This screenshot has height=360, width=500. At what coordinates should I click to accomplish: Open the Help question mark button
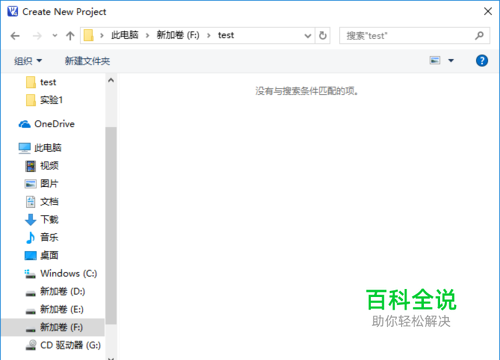(x=482, y=61)
